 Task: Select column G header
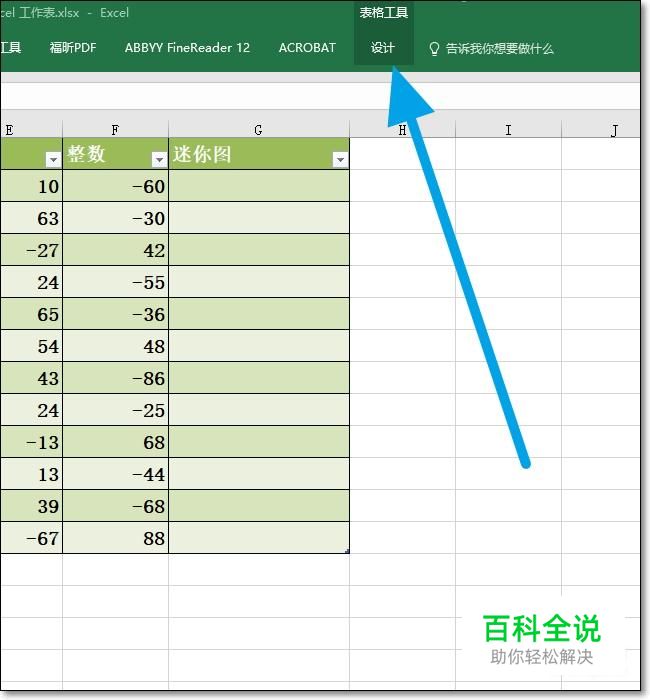258,130
